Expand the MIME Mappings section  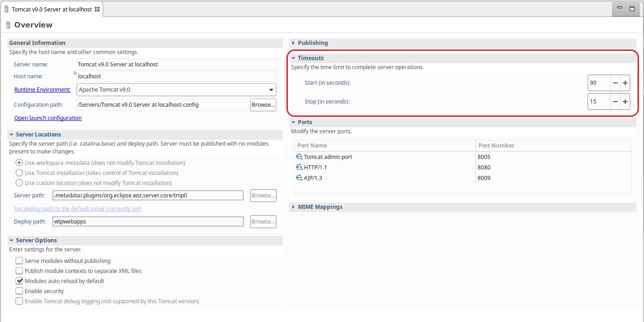pos(293,207)
